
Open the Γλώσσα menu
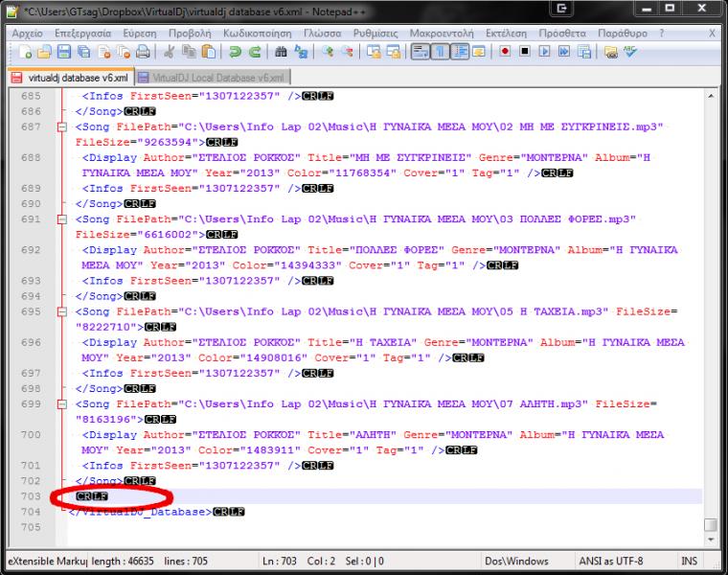[322, 34]
